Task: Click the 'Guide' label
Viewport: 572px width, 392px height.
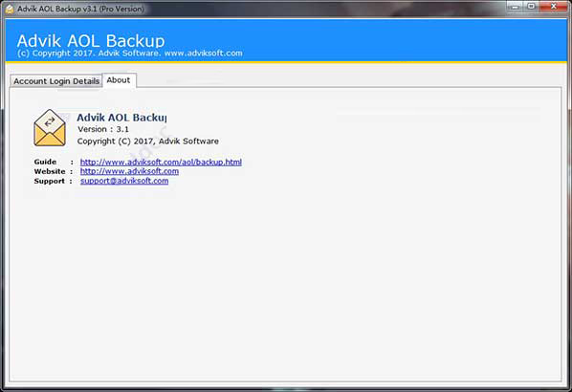Action: point(45,162)
